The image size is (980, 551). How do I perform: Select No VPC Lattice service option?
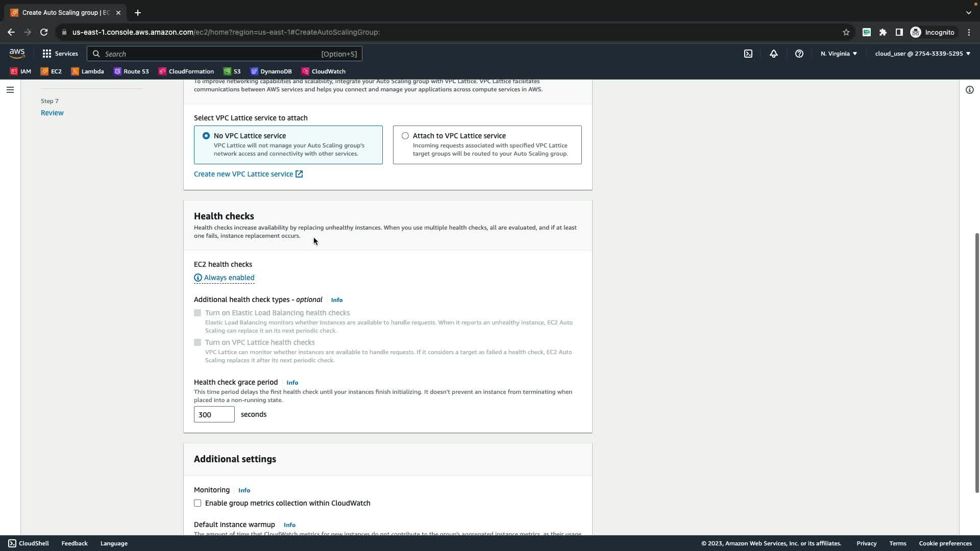click(x=206, y=136)
